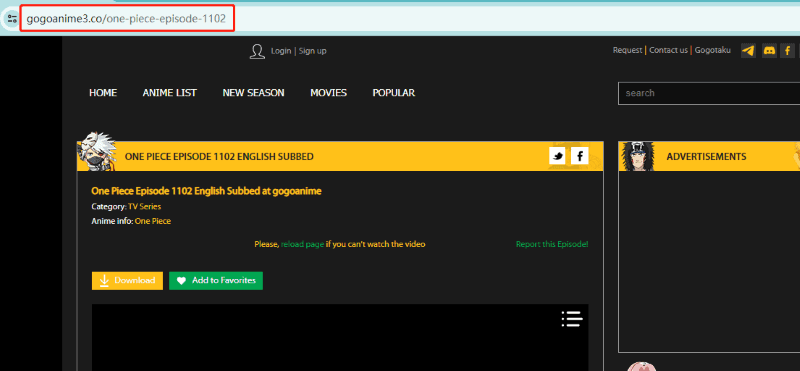Click the ONE PIECE EPISODE 1102 ENGLISH SUBBED title
This screenshot has width=800, height=371.
tap(219, 157)
